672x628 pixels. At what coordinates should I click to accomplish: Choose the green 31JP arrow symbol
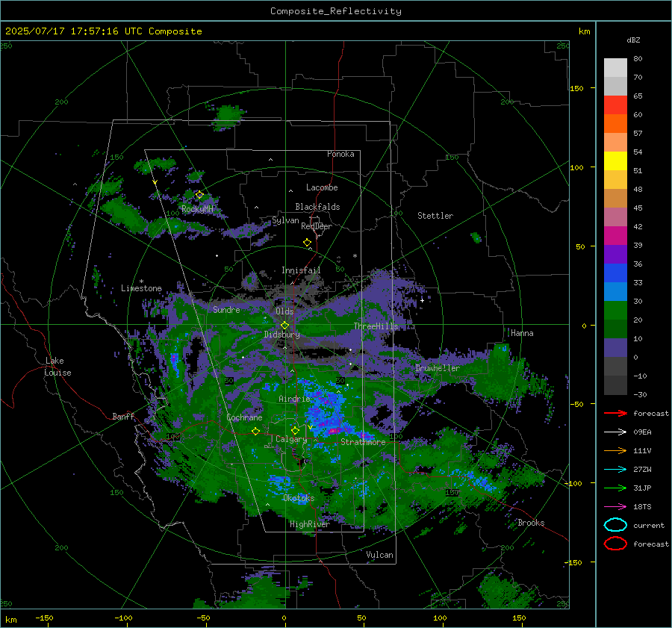[615, 488]
